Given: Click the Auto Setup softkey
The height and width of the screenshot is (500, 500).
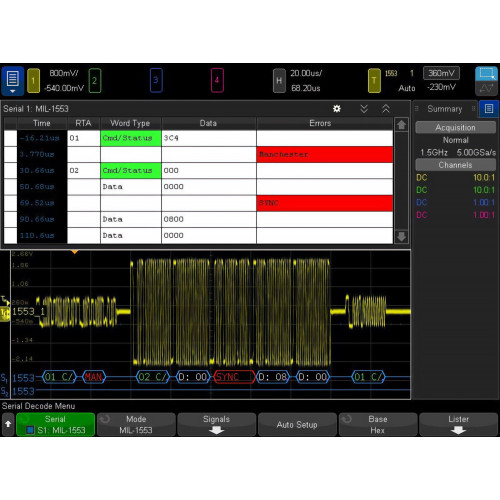Looking at the screenshot, I should coord(297,424).
